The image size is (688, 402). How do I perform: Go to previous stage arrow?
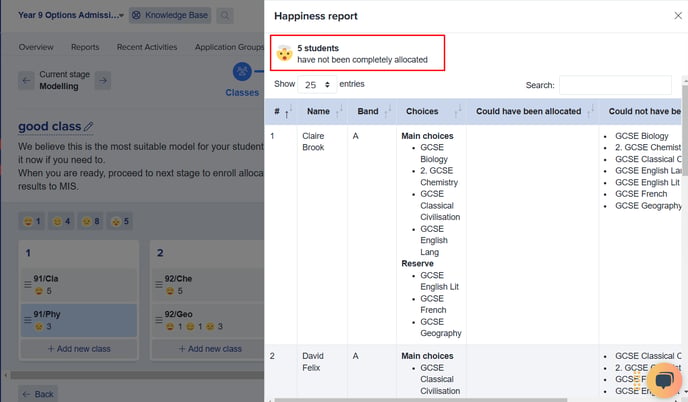pyautogui.click(x=26, y=80)
